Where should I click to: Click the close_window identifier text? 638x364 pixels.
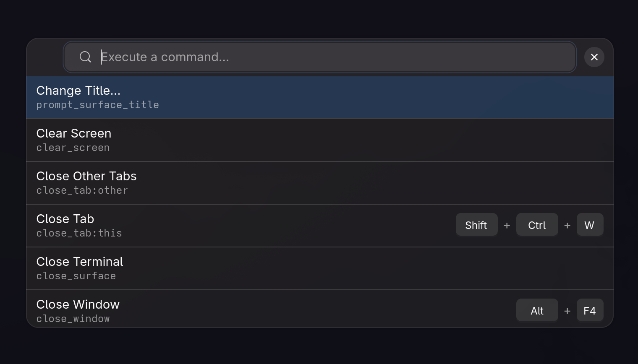(x=73, y=319)
